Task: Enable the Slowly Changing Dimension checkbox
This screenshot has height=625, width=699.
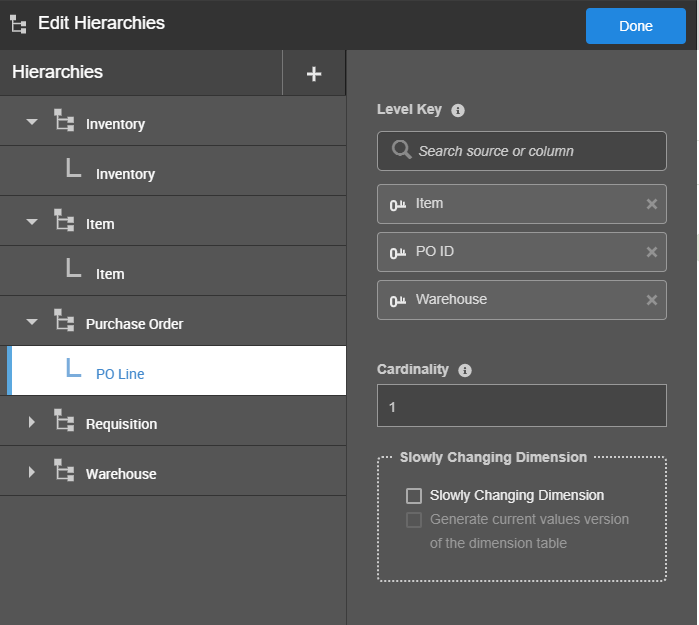Action: [x=414, y=495]
